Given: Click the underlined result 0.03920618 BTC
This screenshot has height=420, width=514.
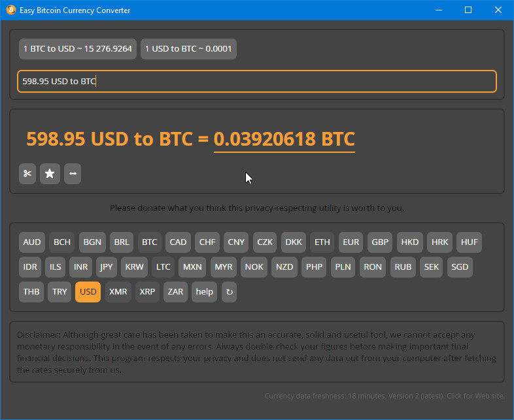Looking at the screenshot, I should point(284,139).
